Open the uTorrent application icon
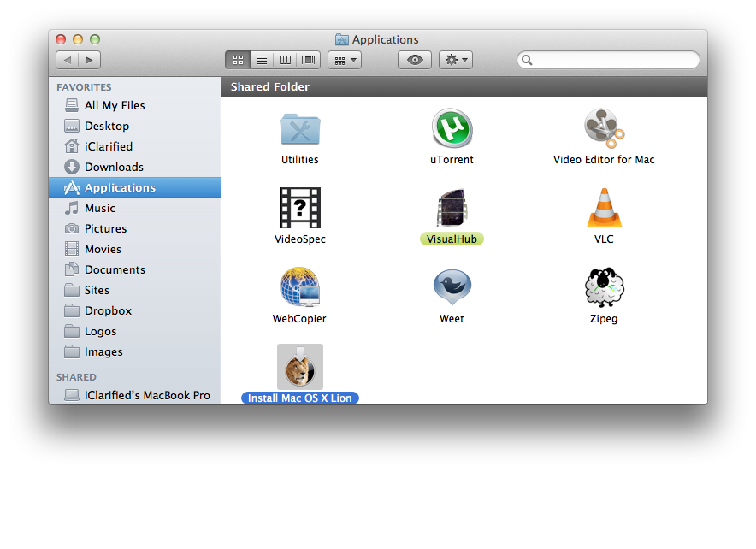 click(x=452, y=129)
